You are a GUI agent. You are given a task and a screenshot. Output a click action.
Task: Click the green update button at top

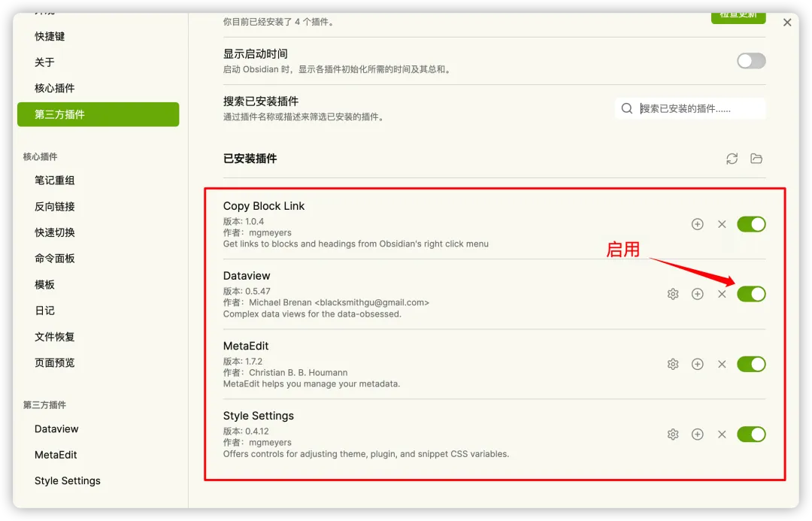[x=738, y=17]
